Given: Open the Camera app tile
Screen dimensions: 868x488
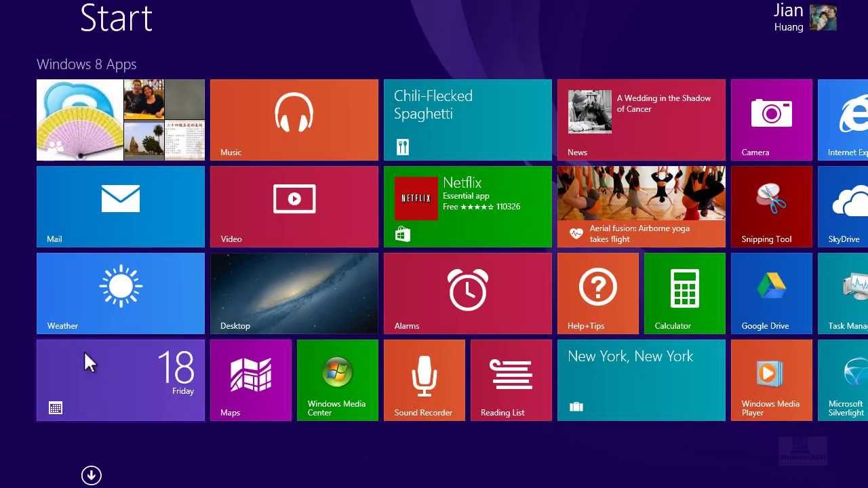Looking at the screenshot, I should pyautogui.click(x=772, y=120).
